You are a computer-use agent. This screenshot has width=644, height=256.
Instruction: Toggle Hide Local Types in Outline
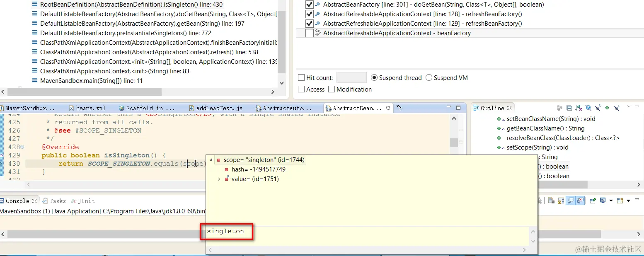[617, 108]
